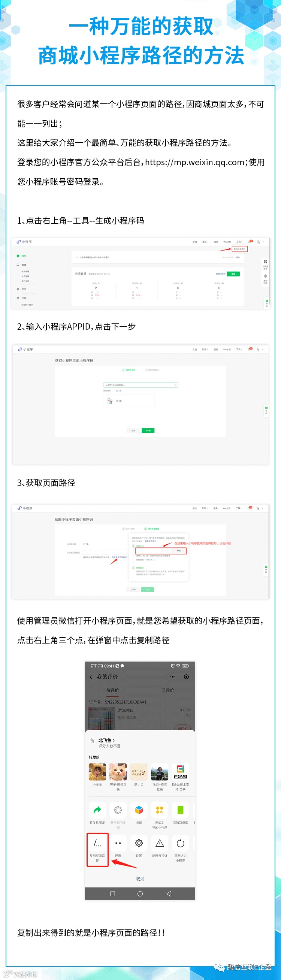Click 开启 button in popup

[179, 550]
